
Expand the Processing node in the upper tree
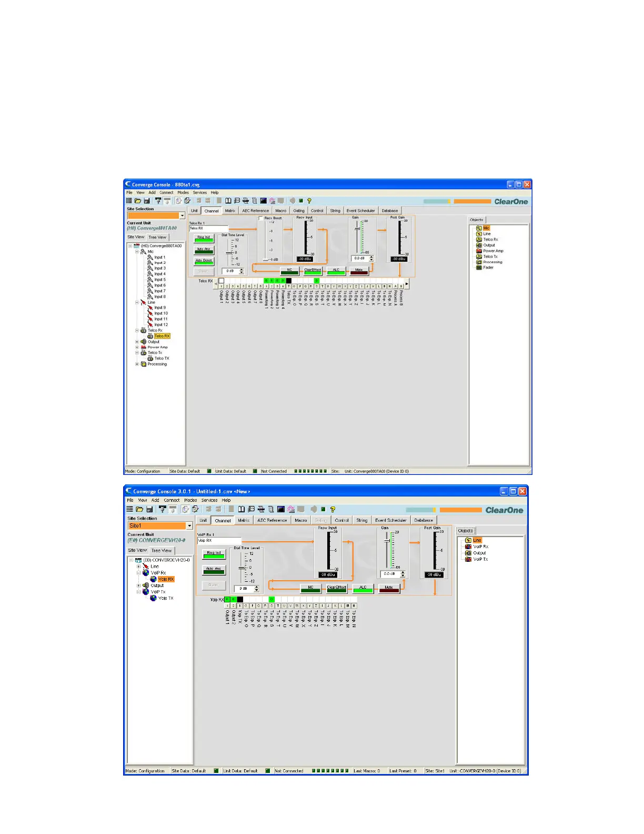(137, 364)
